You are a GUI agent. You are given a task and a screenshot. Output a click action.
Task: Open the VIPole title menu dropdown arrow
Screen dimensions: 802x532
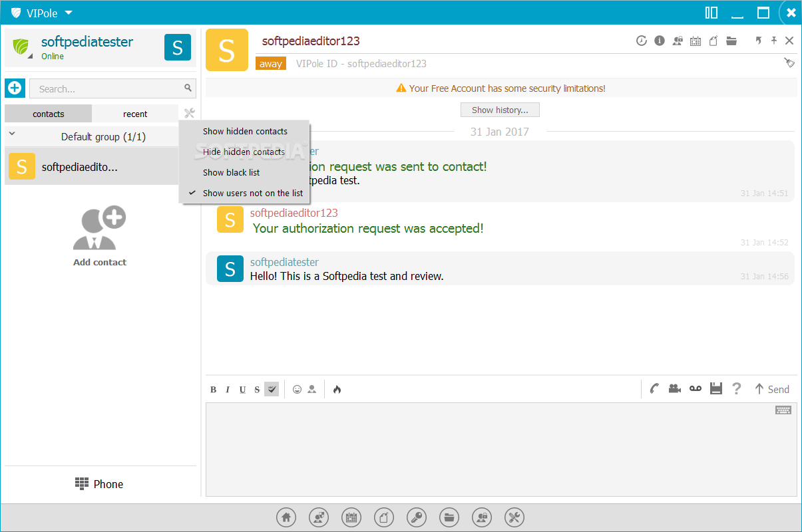tap(69, 13)
